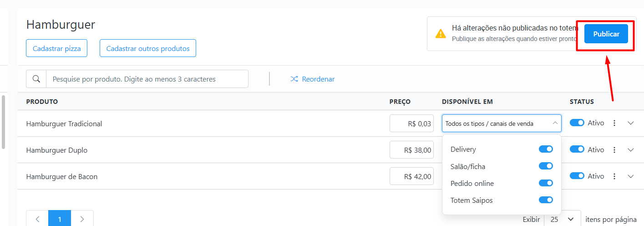Go to previous page arrow
This screenshot has width=644, height=226.
pyautogui.click(x=37, y=219)
